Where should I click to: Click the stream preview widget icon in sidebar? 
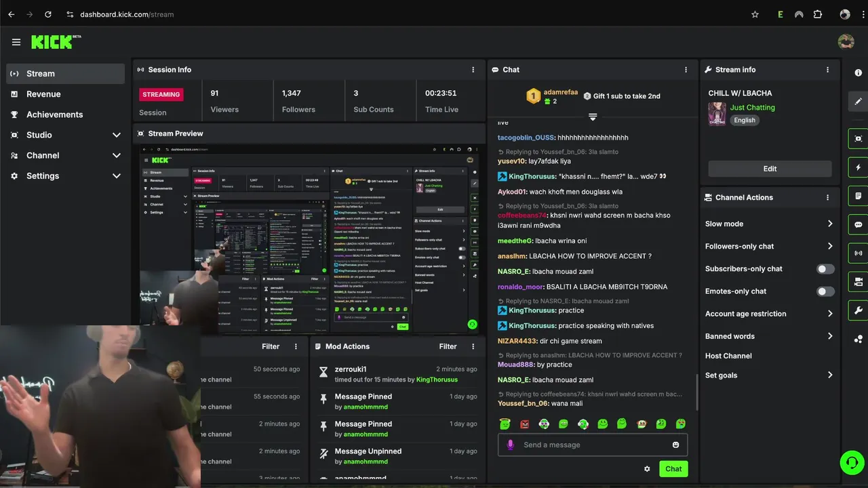(859, 139)
